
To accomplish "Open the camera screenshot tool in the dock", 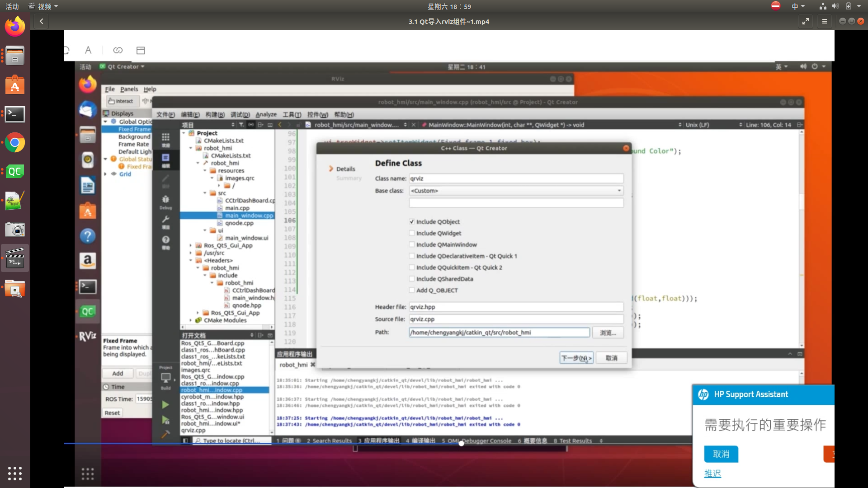I will pyautogui.click(x=15, y=230).
